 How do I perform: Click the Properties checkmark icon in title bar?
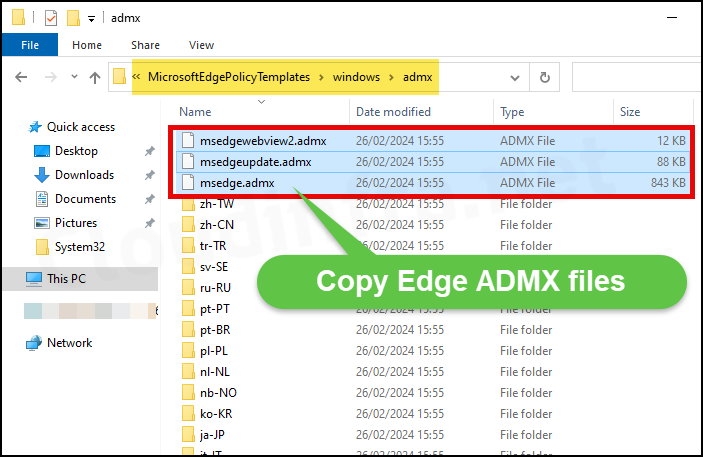[x=51, y=18]
